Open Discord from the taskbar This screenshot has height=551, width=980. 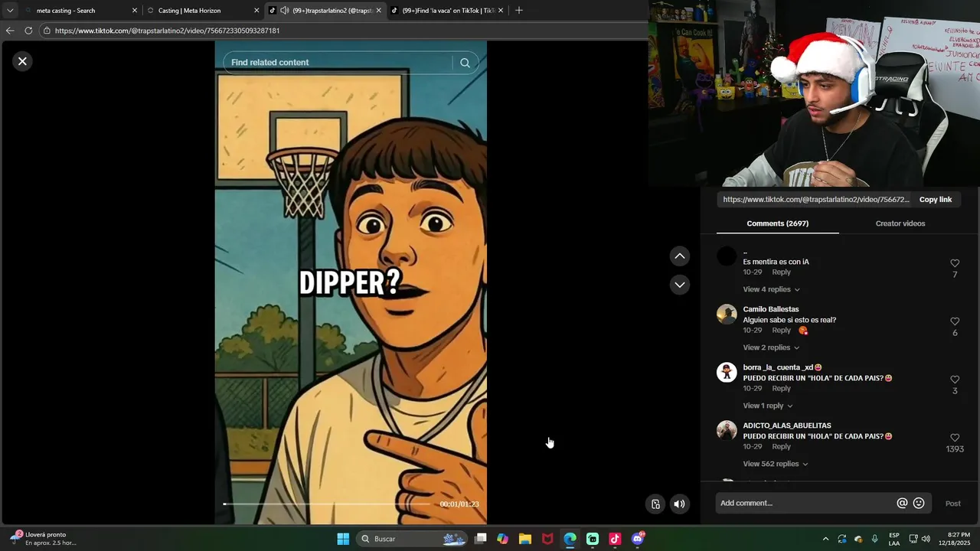point(638,539)
